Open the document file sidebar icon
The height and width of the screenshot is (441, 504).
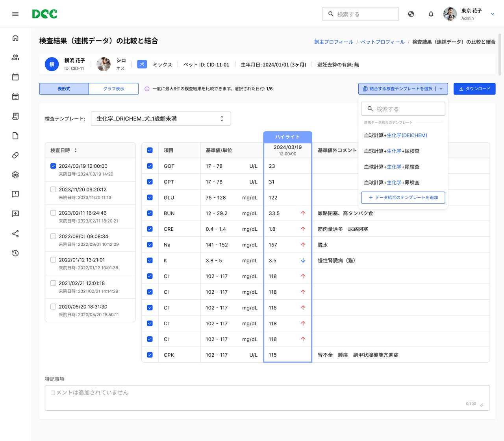[x=15, y=136]
